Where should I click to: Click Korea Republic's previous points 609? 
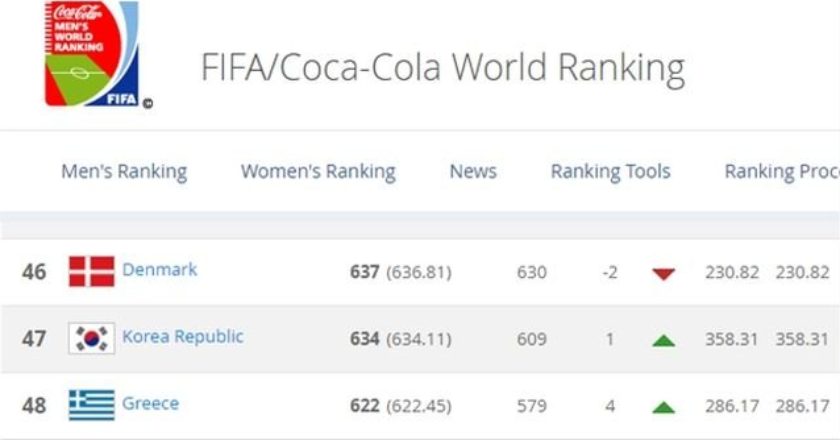(532, 339)
